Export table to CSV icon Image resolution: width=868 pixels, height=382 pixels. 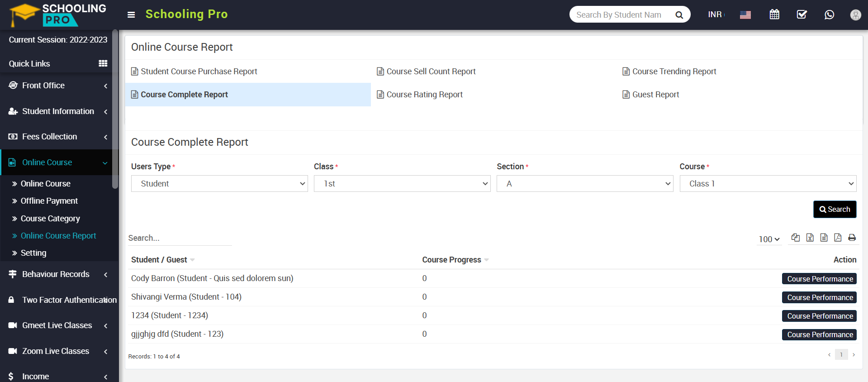[824, 237]
